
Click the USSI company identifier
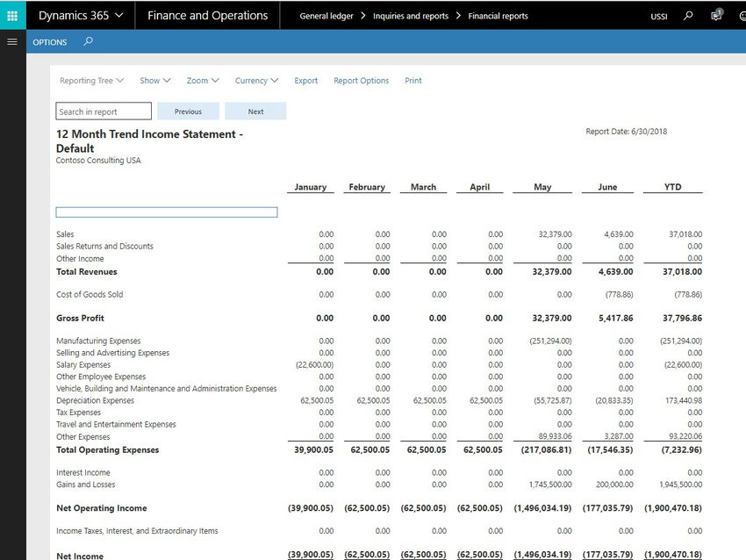(658, 14)
